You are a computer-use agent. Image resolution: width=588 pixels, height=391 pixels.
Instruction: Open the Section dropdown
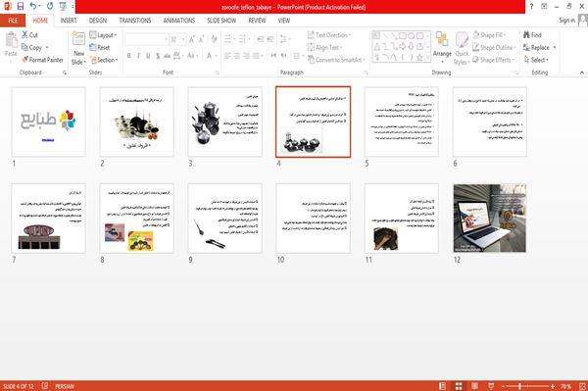pos(104,60)
